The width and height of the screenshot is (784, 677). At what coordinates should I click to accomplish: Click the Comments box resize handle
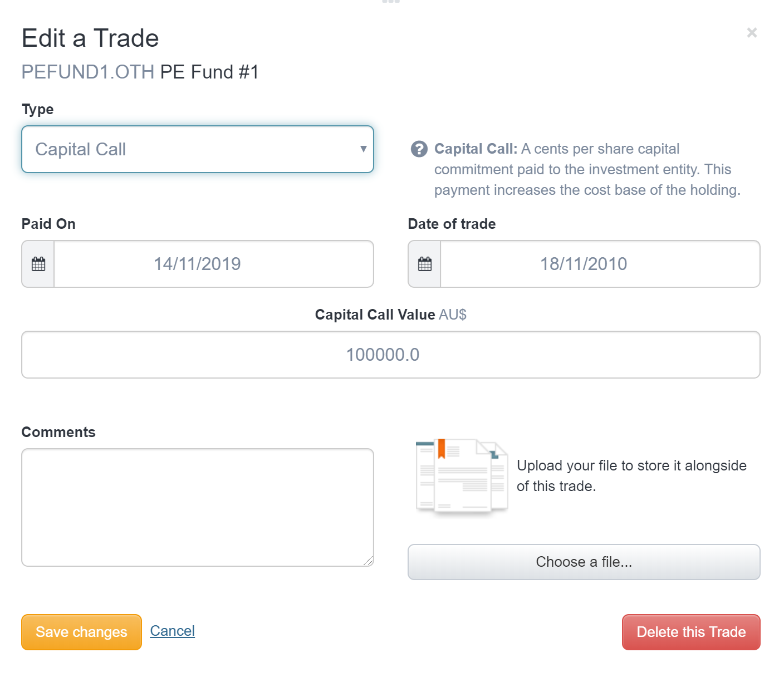click(x=369, y=561)
